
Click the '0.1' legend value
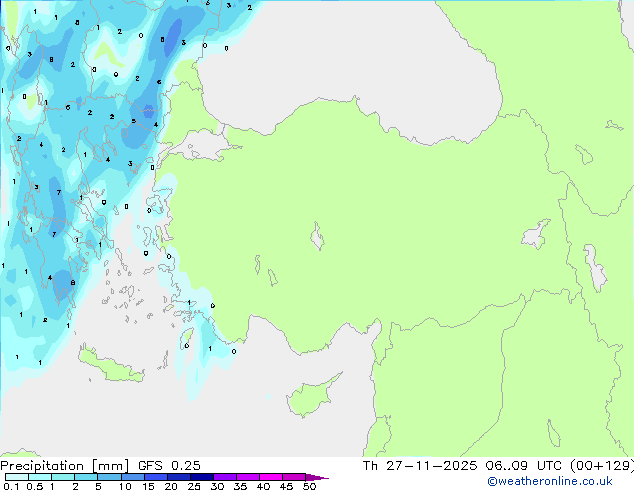coord(11,486)
